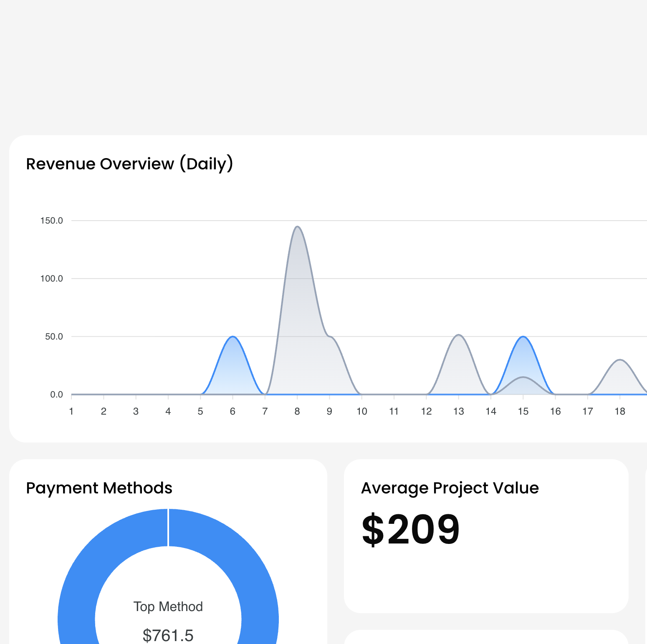Click the 150.0 y-axis label
647x644 pixels.
(52, 221)
